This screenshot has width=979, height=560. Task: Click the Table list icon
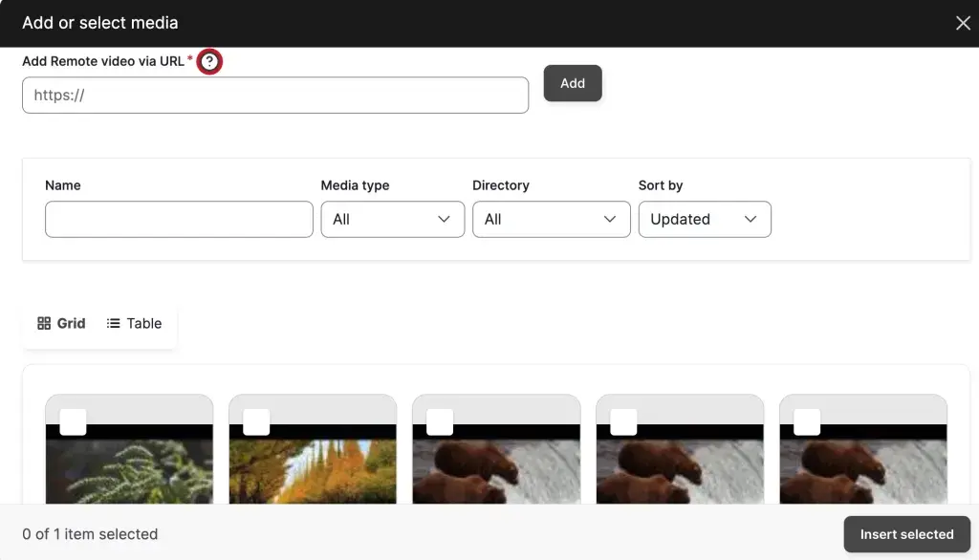tap(113, 323)
